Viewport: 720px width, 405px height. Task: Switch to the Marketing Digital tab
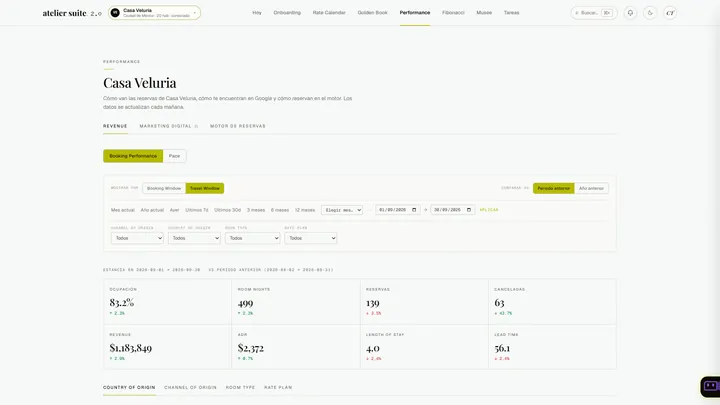point(169,126)
